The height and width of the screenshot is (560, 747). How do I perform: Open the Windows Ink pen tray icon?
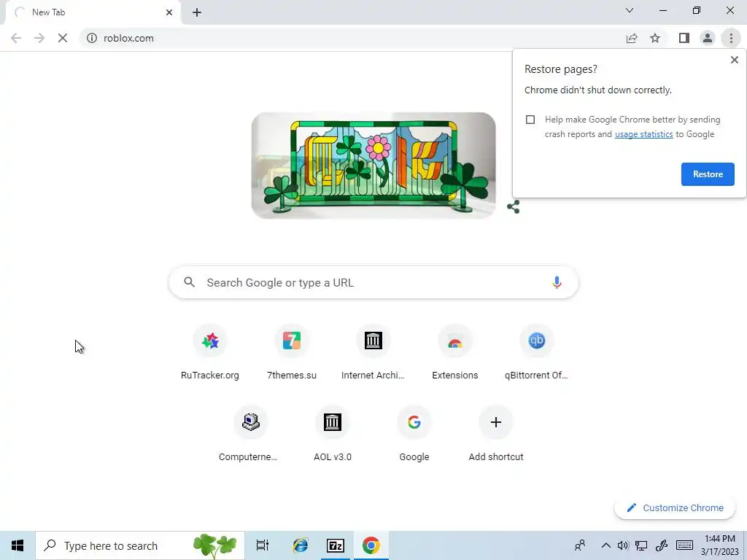point(662,545)
